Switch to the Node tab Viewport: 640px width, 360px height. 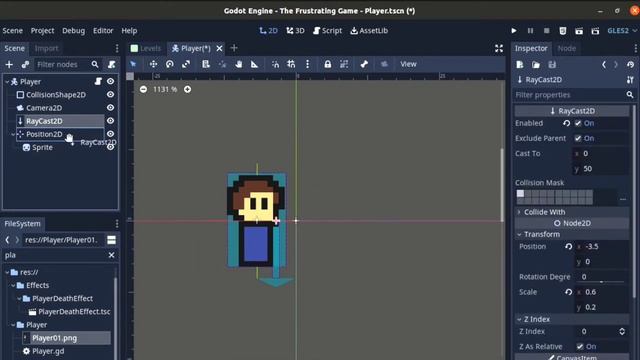(567, 48)
